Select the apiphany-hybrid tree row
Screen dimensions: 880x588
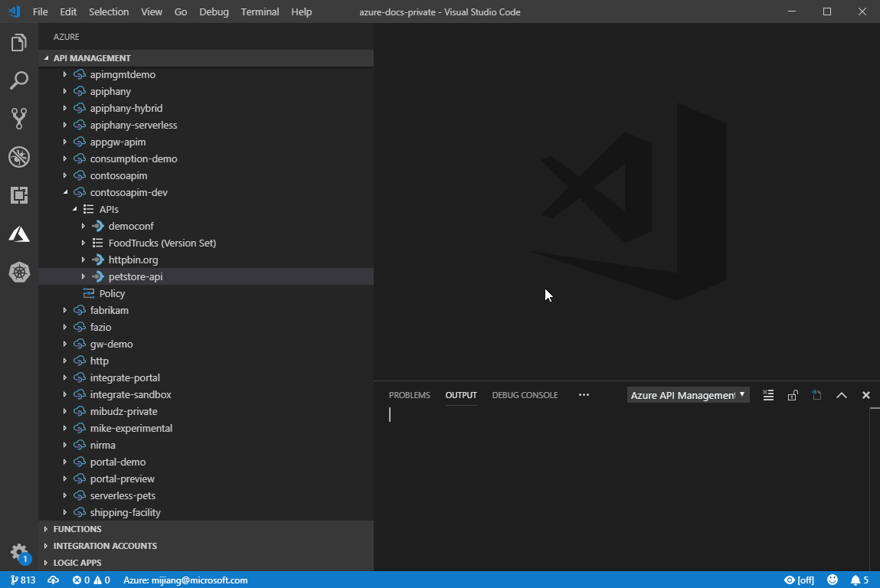coord(206,108)
